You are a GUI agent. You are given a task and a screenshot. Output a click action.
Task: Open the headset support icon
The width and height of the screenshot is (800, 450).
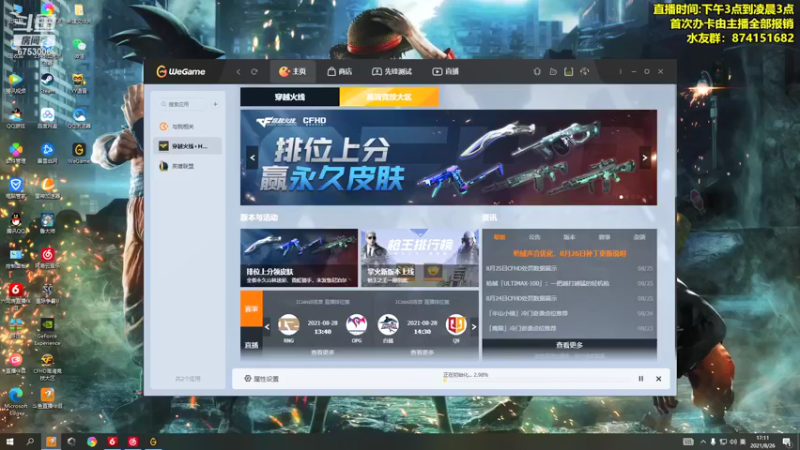pyautogui.click(x=585, y=72)
